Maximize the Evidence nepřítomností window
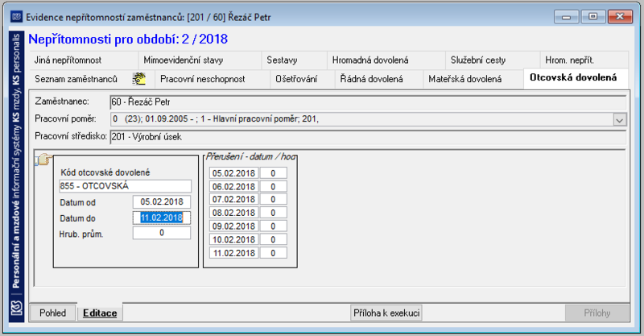 pyautogui.click(x=592, y=17)
